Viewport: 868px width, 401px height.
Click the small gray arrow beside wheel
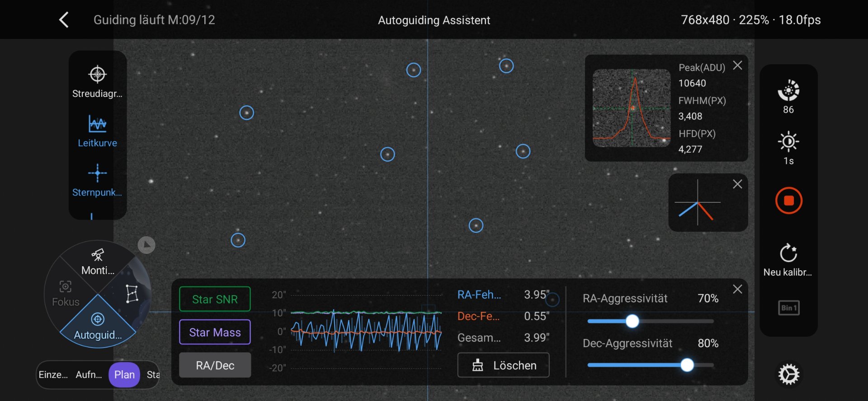click(x=146, y=245)
